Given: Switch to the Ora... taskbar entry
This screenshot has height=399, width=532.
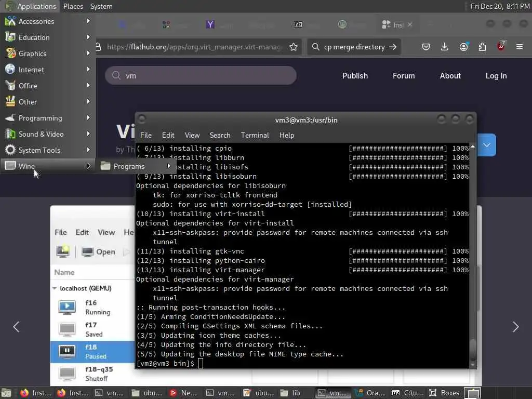Looking at the screenshot, I should coord(370,393).
